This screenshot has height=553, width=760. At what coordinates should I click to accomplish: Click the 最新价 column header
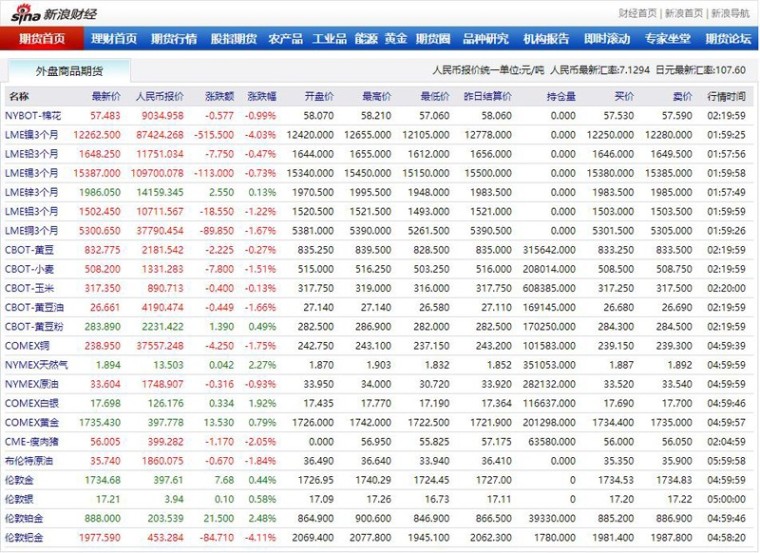click(x=106, y=96)
